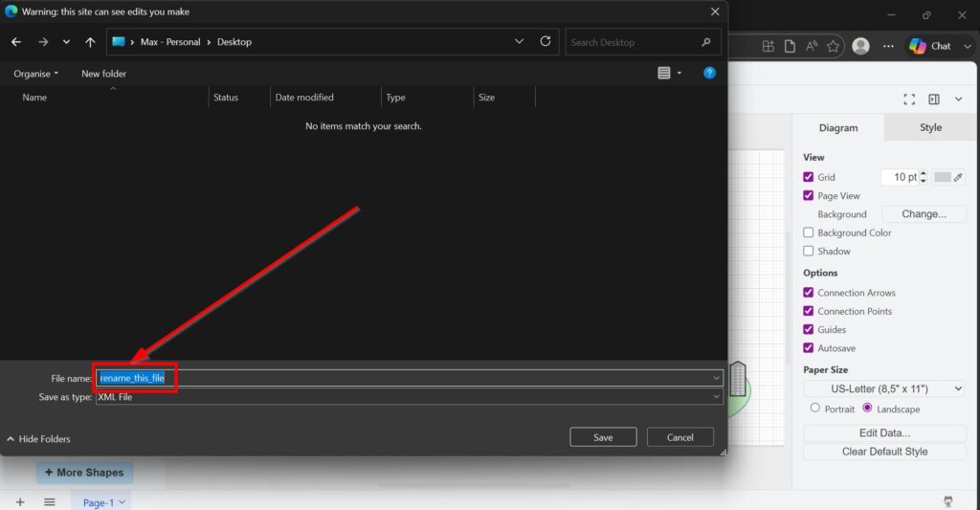
Task: Open the pages list menu icon
Action: tap(50, 502)
